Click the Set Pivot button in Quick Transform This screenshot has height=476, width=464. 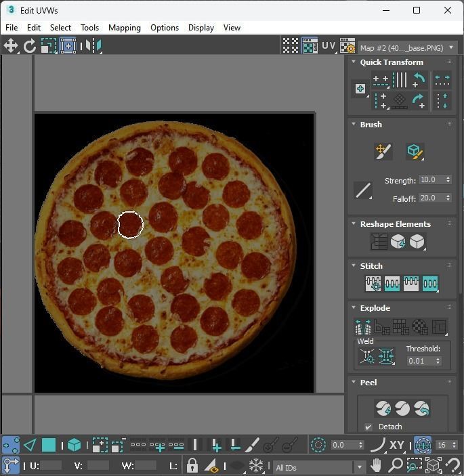pos(360,89)
